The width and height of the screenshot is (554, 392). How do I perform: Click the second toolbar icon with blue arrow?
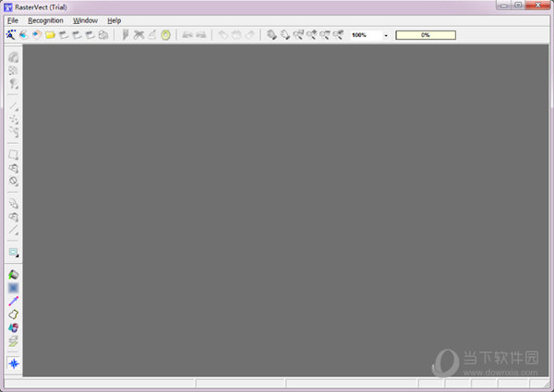point(24,34)
